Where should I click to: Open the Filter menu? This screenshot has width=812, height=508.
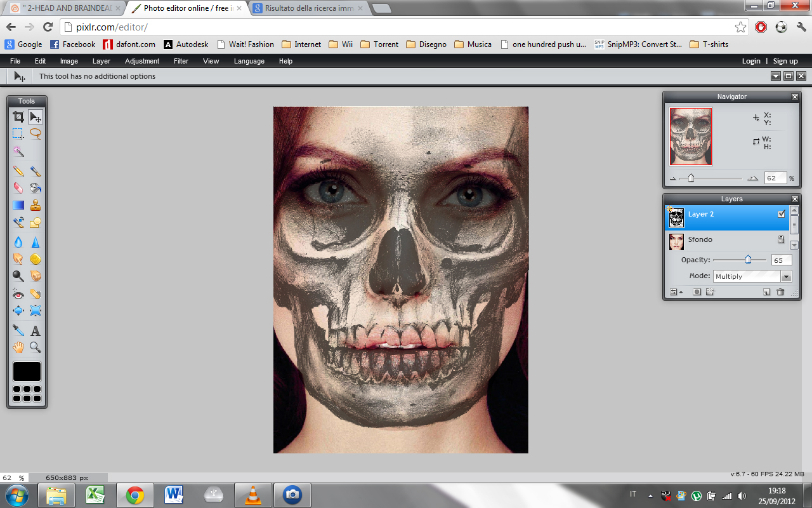pyautogui.click(x=181, y=61)
